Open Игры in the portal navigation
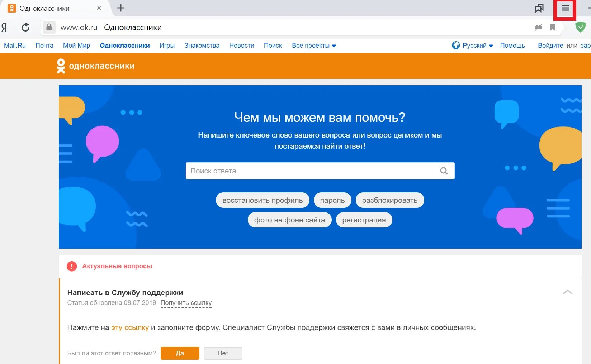This screenshot has height=364, width=591. tap(167, 45)
